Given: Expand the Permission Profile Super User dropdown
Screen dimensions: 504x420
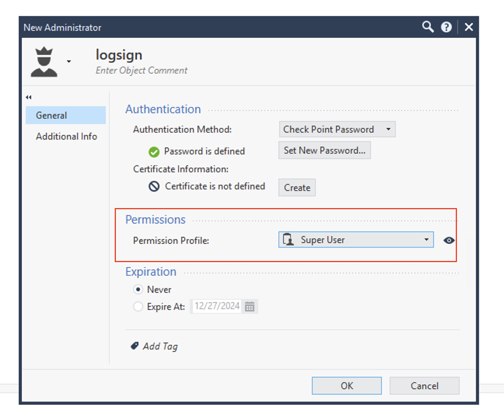Looking at the screenshot, I should click(x=356, y=240).
